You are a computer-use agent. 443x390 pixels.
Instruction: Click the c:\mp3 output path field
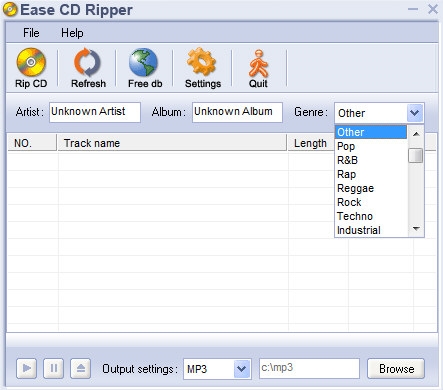pyautogui.click(x=309, y=368)
